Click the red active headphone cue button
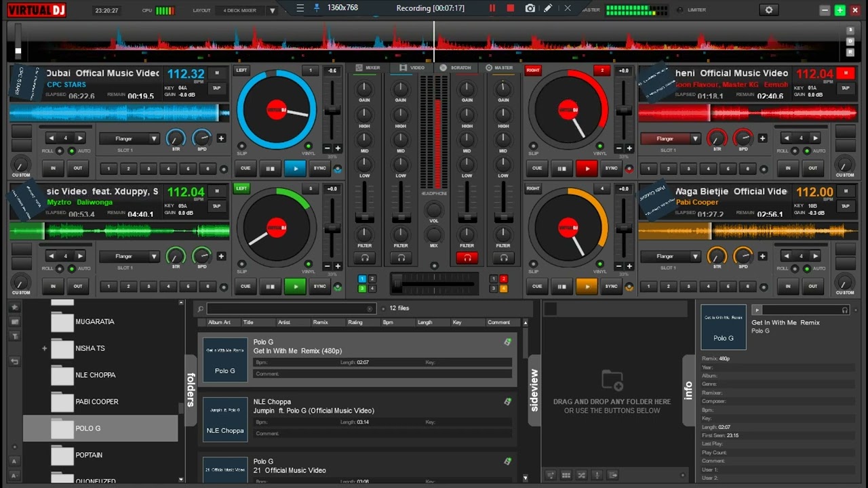This screenshot has height=488, width=868. (x=467, y=258)
